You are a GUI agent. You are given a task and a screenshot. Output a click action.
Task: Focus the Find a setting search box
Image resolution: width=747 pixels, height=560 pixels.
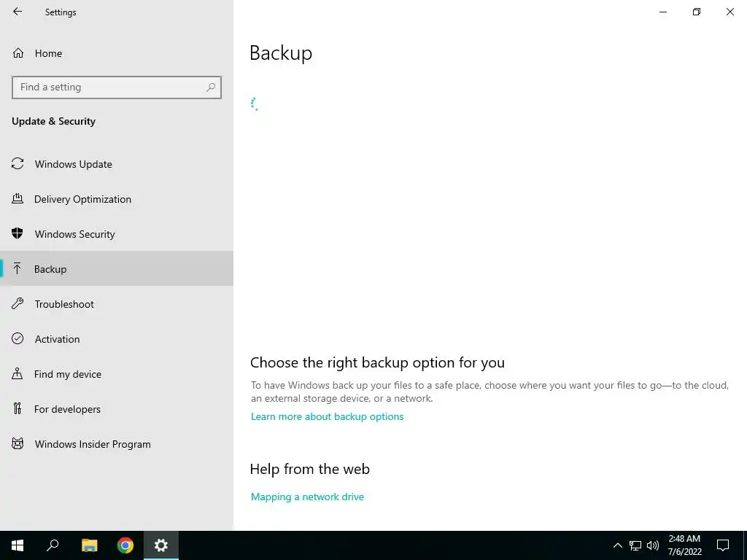click(x=117, y=87)
